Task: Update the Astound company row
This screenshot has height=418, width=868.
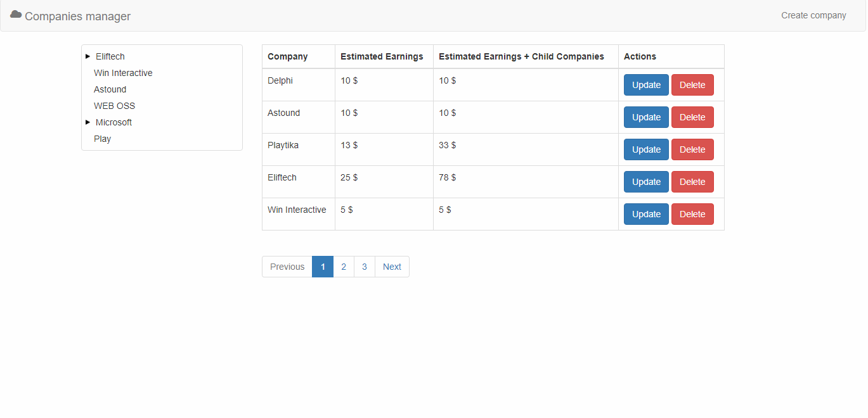Action: point(646,117)
